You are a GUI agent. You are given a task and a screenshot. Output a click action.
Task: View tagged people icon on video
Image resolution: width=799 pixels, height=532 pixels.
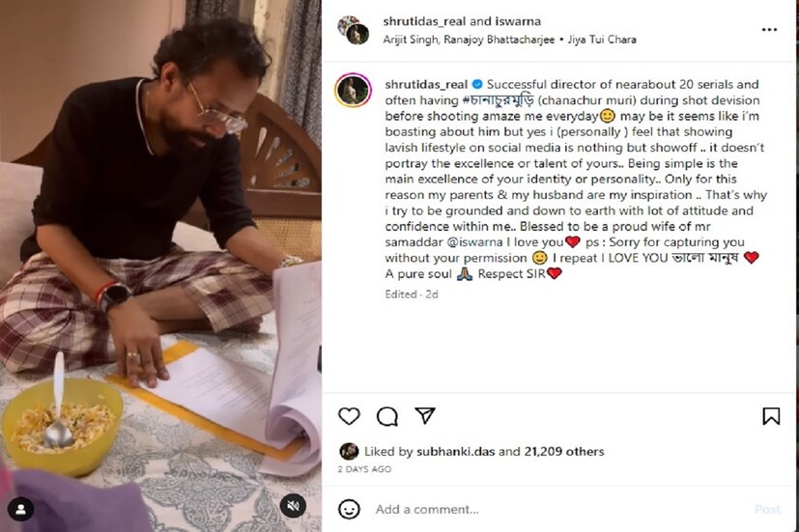(x=21, y=509)
